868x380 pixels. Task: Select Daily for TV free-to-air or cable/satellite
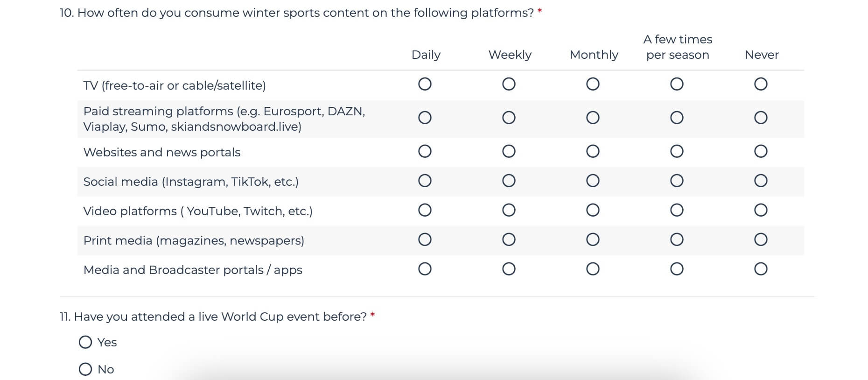pos(425,84)
